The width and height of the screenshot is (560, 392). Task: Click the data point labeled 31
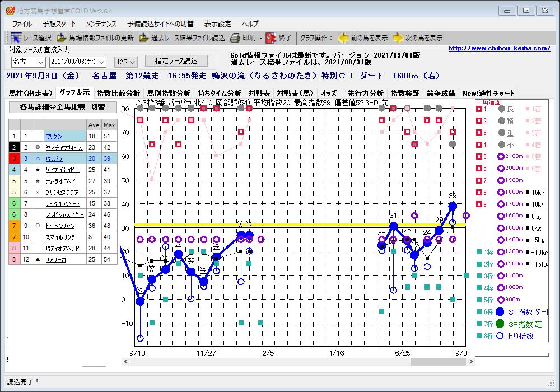pyautogui.click(x=393, y=226)
